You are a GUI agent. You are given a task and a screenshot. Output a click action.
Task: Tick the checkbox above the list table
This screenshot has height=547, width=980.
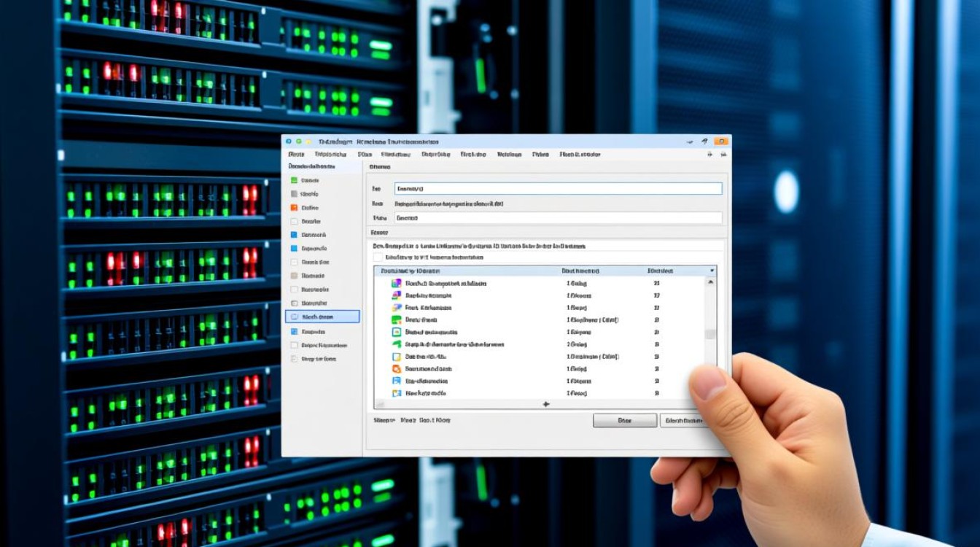[x=378, y=257]
